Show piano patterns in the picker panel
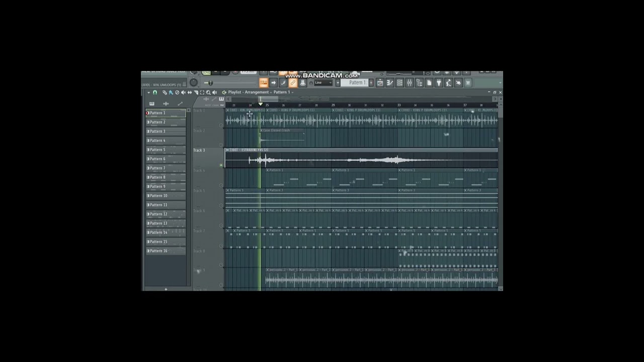 tap(151, 104)
